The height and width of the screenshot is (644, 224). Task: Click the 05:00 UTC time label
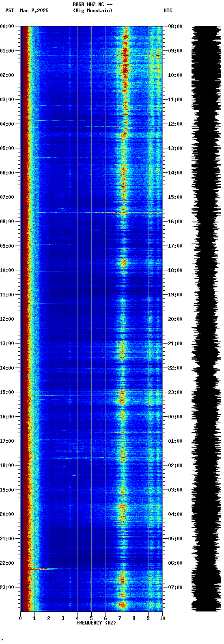175,539
